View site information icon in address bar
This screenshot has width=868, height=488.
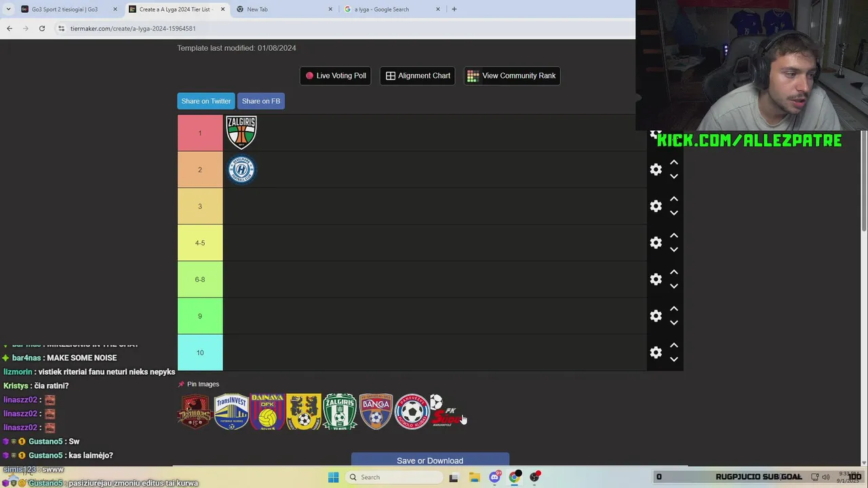click(x=61, y=28)
